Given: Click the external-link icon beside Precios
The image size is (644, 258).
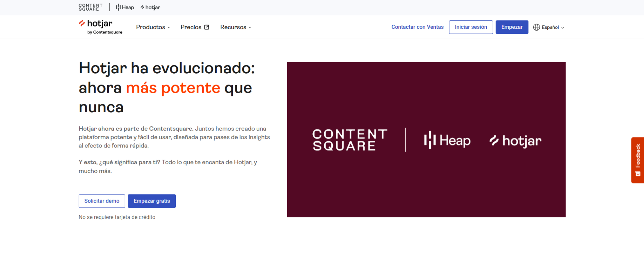Looking at the screenshot, I should (207, 27).
